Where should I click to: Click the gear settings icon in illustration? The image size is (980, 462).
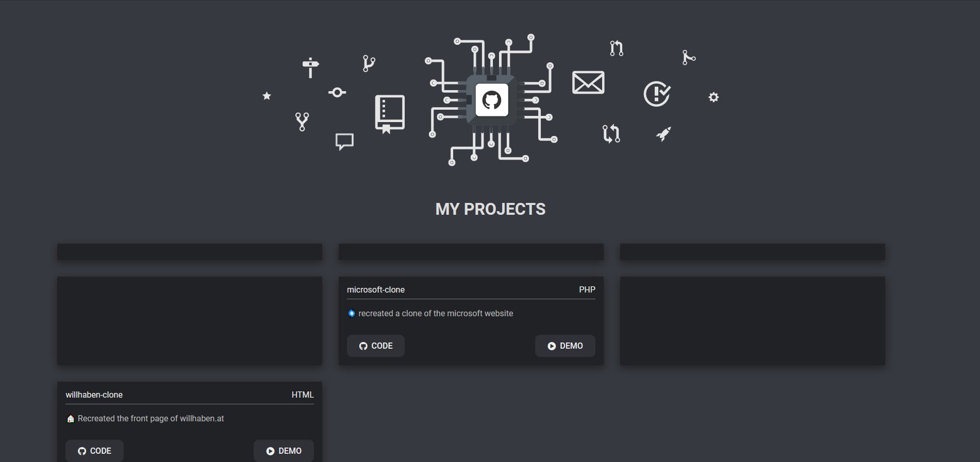click(713, 97)
